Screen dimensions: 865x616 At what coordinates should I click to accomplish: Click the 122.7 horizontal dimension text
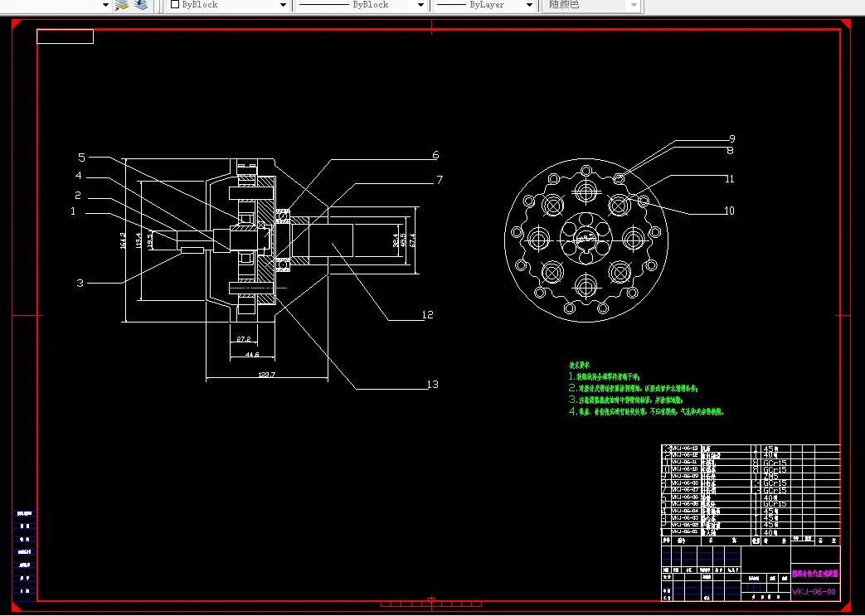(267, 375)
